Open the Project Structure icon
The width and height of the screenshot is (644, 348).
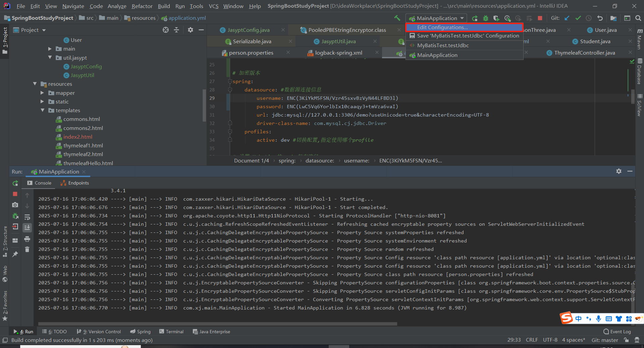point(613,18)
